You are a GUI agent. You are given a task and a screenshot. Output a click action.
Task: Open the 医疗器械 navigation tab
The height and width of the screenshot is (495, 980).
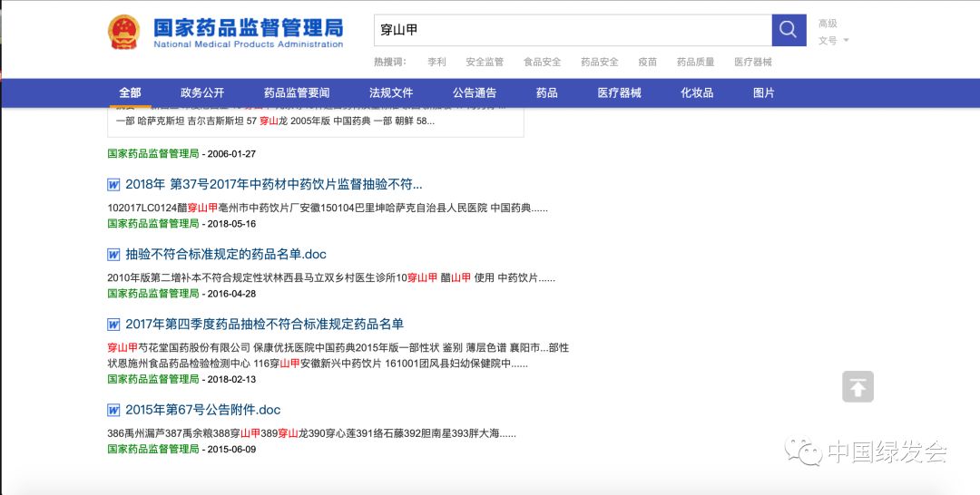point(620,93)
